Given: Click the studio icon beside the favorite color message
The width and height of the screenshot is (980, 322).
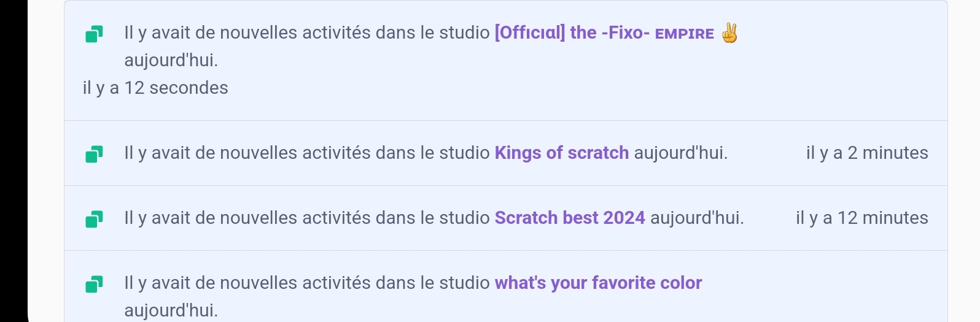Looking at the screenshot, I should point(93,284).
